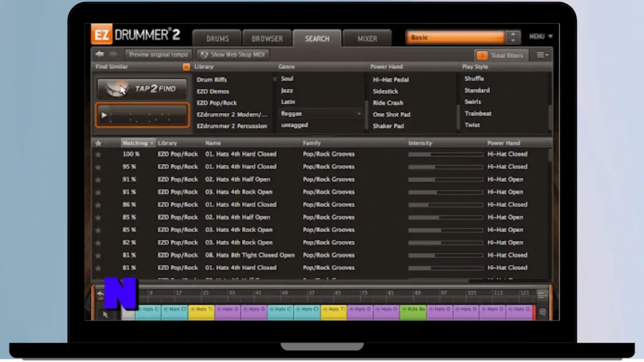
Task: Click the Tap 2 Find drum button
Action: [142, 88]
